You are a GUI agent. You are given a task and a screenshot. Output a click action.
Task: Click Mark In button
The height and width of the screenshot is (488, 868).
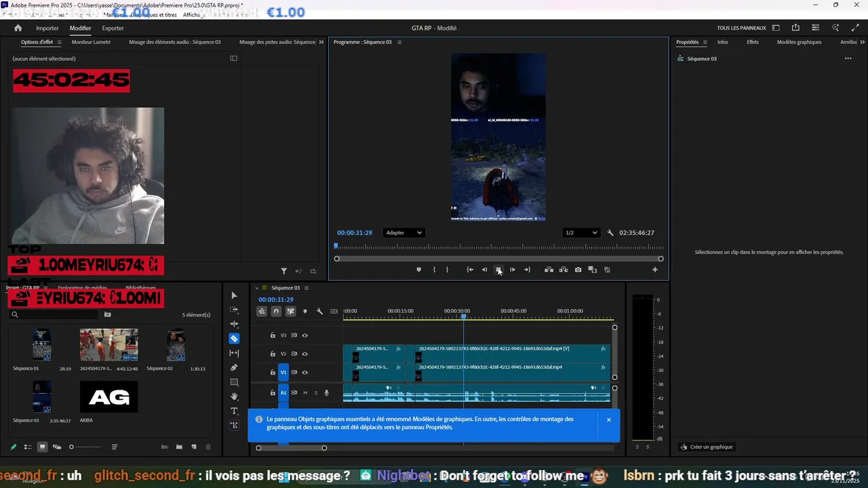(434, 270)
